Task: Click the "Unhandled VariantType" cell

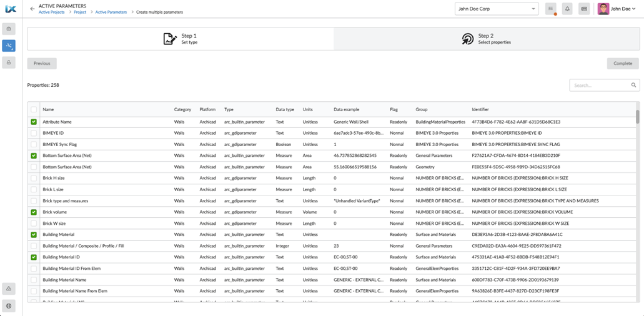Action: click(356, 200)
